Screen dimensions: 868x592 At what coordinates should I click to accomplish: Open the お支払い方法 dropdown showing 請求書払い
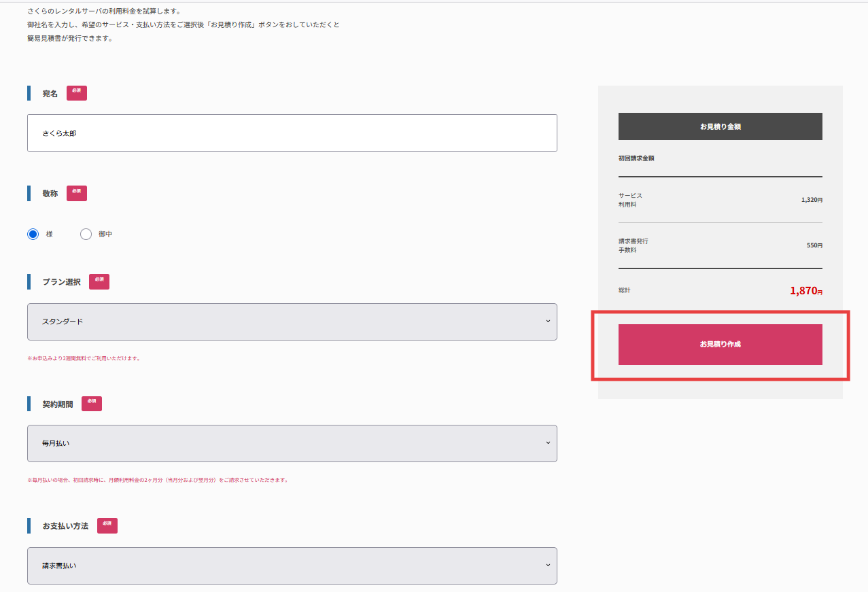pos(292,565)
